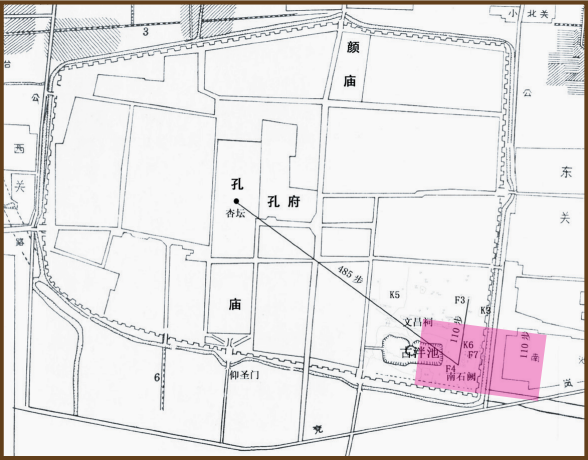
Task: Select the 孔府 label
Action: coord(284,202)
